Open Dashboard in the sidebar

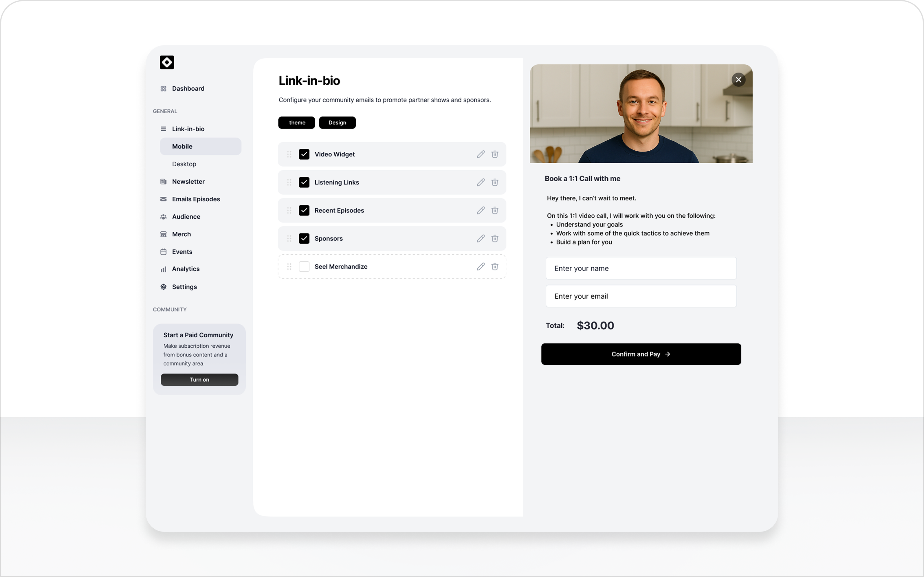(x=188, y=89)
